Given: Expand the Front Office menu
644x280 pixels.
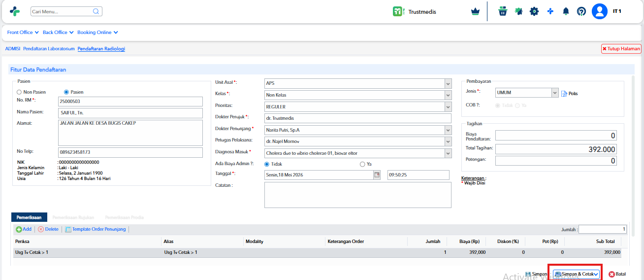Looking at the screenshot, I should (23, 33).
